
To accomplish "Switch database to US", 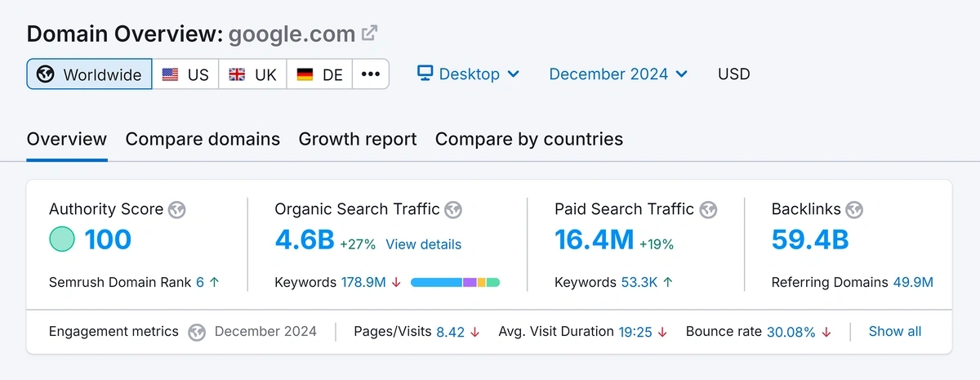I will tap(185, 74).
